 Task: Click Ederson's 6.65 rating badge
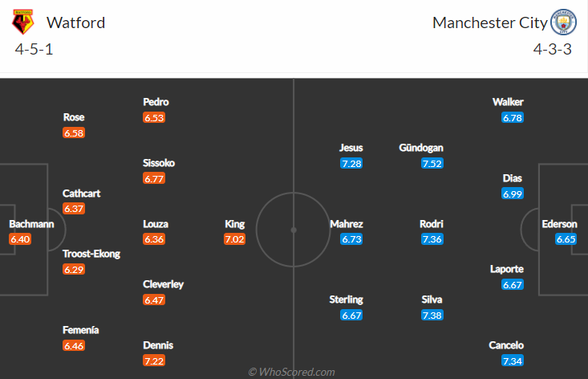(566, 239)
